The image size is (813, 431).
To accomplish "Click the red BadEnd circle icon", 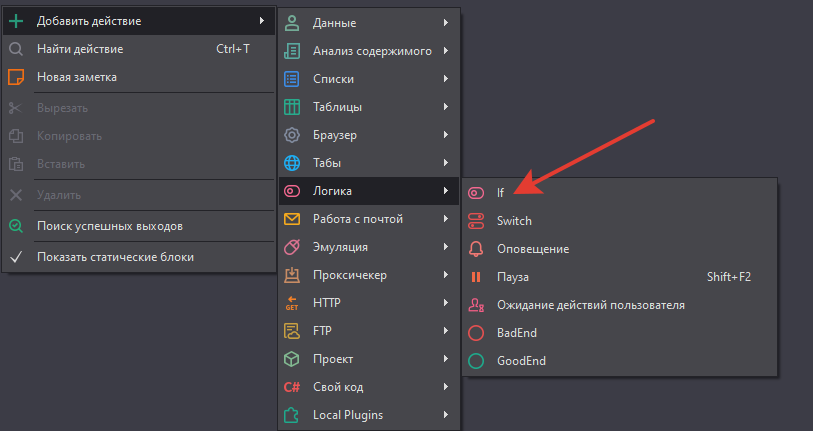I will tap(476, 332).
